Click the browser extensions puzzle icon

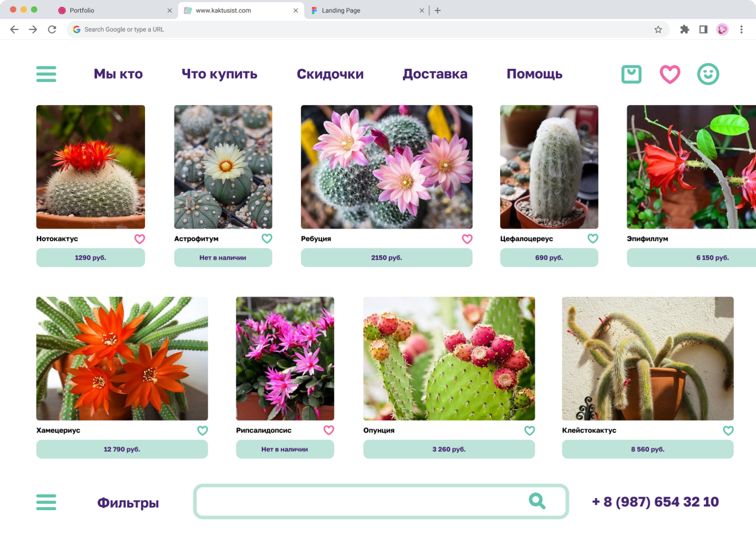point(684,30)
